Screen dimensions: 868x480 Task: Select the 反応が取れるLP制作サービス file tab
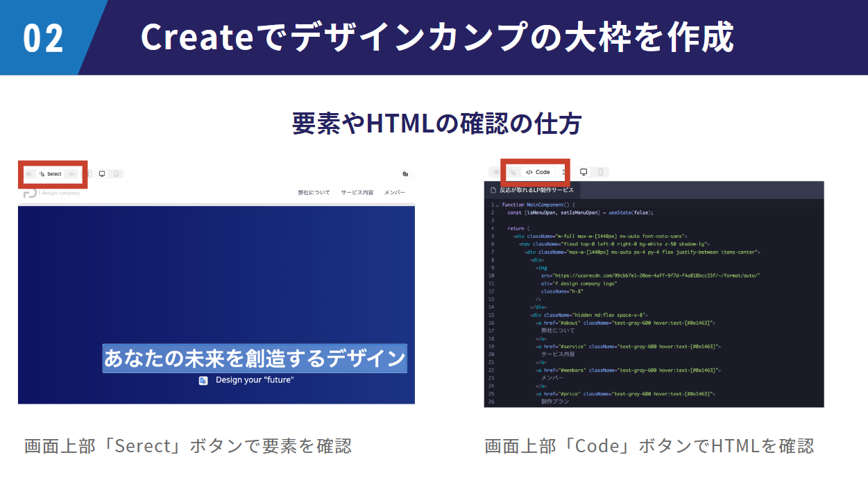coord(531,190)
